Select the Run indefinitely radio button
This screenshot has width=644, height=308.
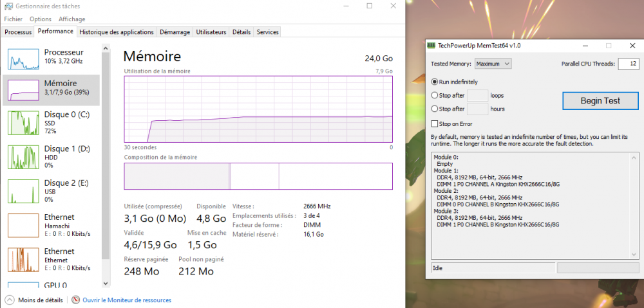pos(435,82)
